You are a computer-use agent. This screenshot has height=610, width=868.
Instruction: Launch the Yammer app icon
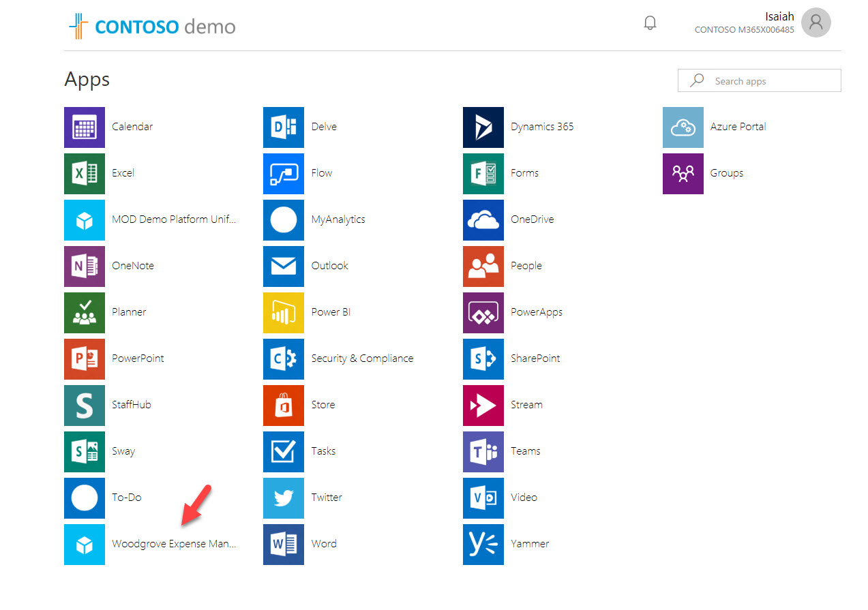click(x=483, y=544)
